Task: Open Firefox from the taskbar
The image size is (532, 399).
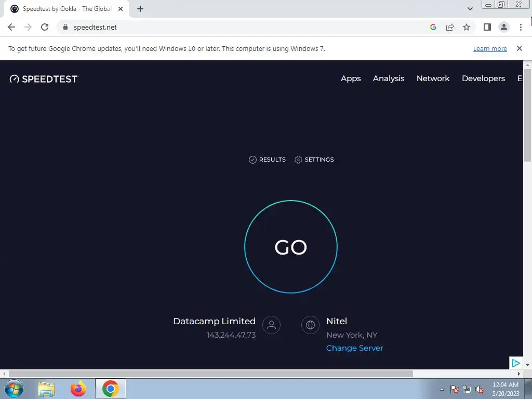Action: (78, 389)
